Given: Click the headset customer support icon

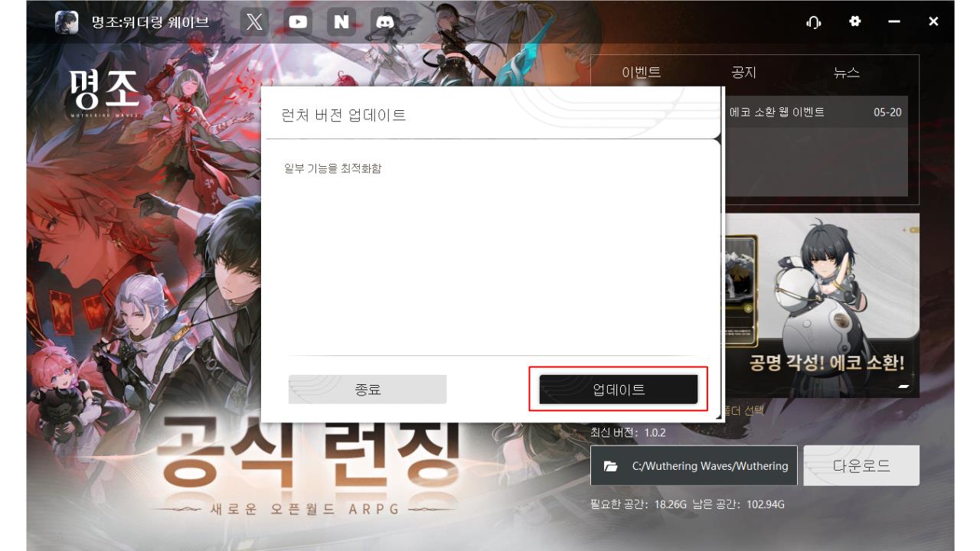Looking at the screenshot, I should (x=814, y=23).
